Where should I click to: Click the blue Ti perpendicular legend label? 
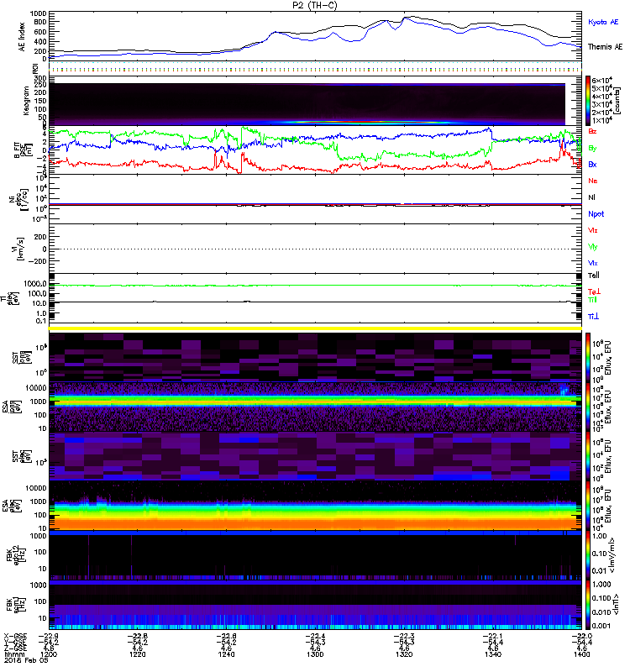(x=593, y=317)
